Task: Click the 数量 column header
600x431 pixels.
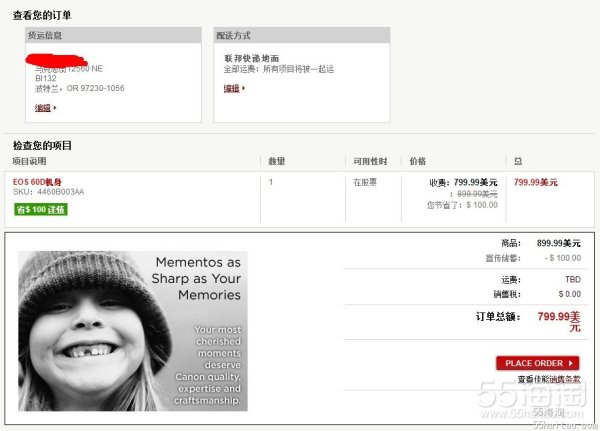Action: point(277,161)
